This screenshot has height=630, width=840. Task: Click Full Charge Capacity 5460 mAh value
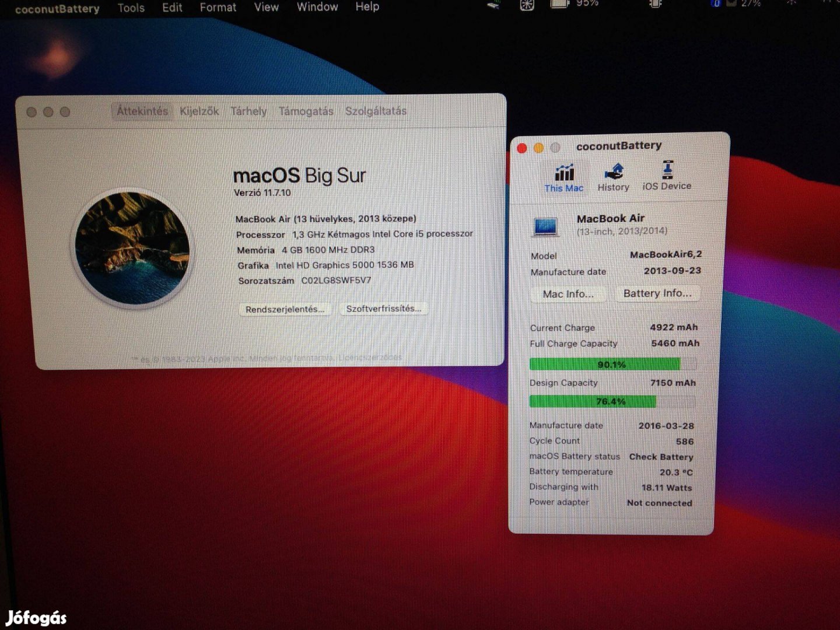coord(675,343)
